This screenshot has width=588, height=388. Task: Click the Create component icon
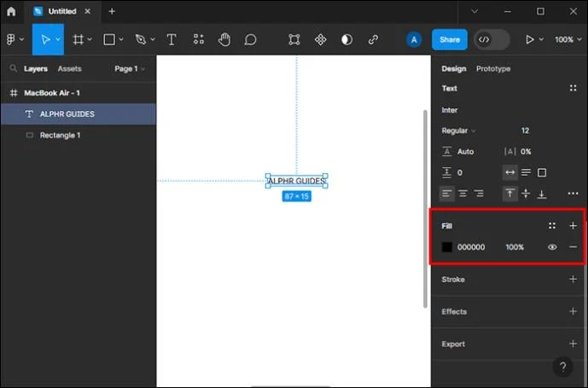320,39
